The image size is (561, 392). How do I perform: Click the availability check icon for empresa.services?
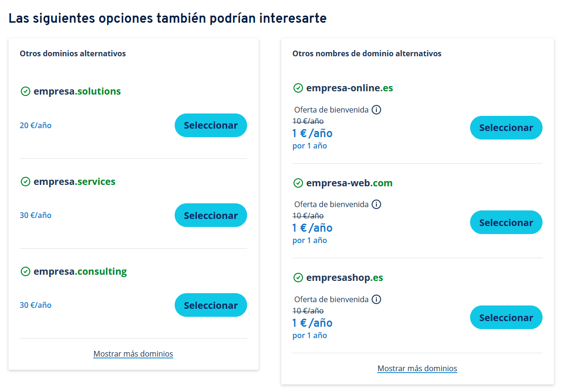(x=26, y=182)
